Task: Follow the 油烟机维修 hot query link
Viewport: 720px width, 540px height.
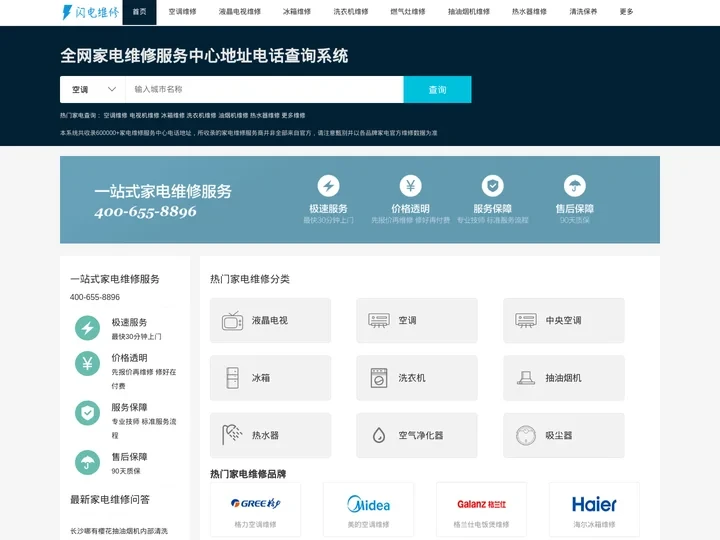Action: [x=233, y=115]
